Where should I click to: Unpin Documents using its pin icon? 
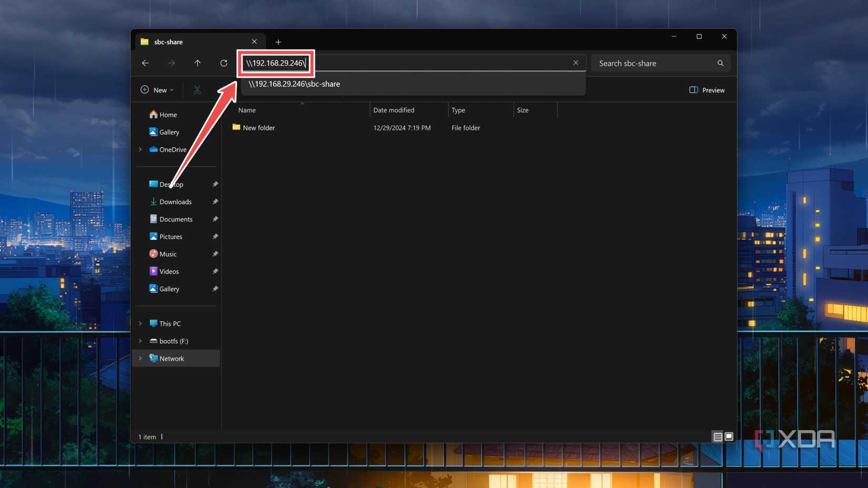(x=215, y=219)
